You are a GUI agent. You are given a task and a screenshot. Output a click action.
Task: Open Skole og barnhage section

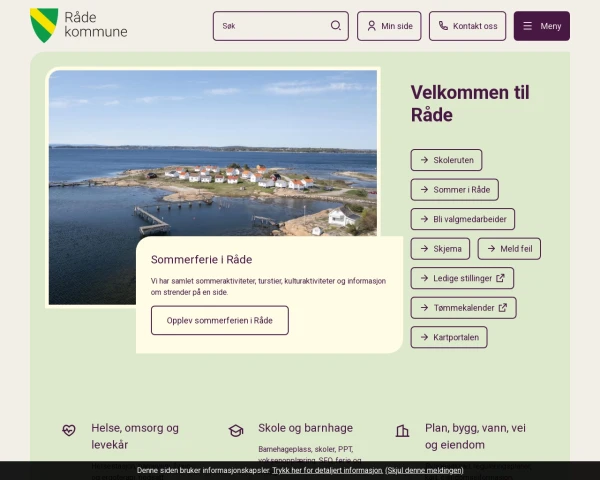(x=305, y=428)
